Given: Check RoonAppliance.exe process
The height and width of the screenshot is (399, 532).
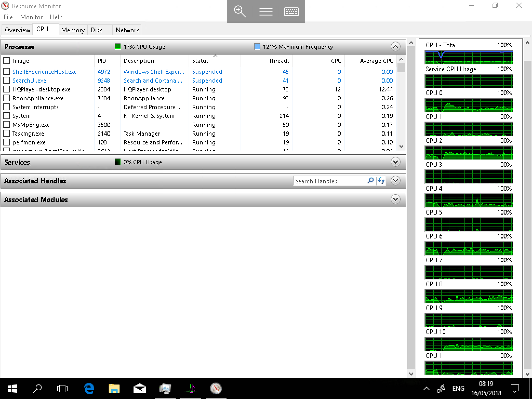Looking at the screenshot, I should [x=6, y=98].
